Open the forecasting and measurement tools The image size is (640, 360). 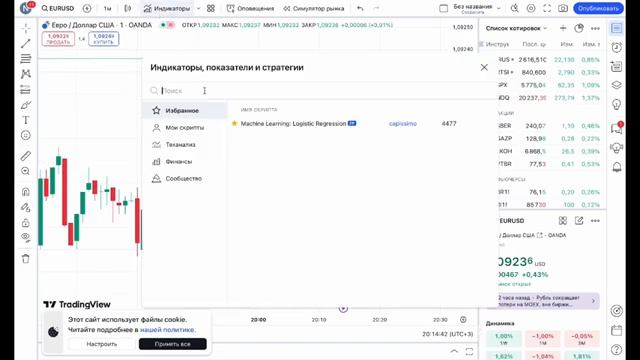click(x=26, y=89)
